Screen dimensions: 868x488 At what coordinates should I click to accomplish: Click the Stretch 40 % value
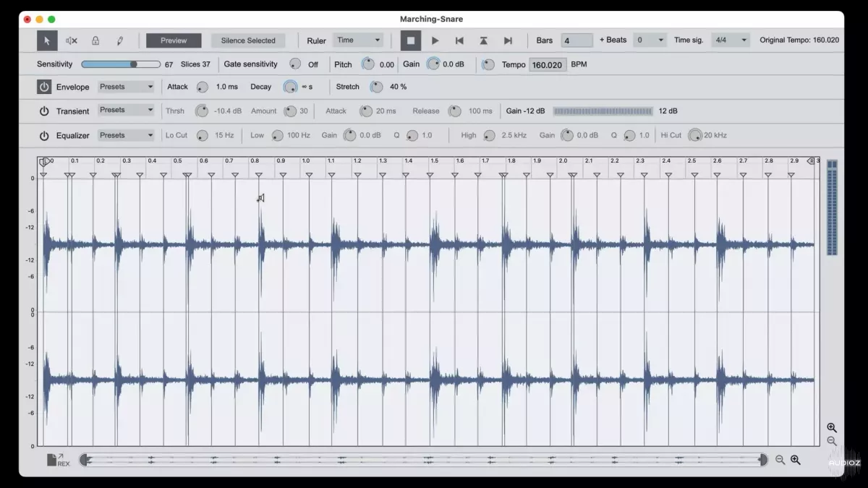point(399,87)
